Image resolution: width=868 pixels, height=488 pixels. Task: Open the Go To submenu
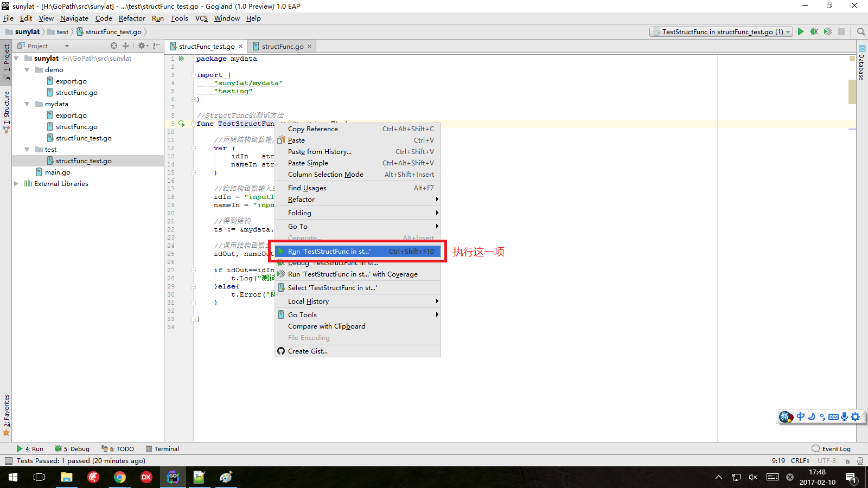pyautogui.click(x=358, y=227)
